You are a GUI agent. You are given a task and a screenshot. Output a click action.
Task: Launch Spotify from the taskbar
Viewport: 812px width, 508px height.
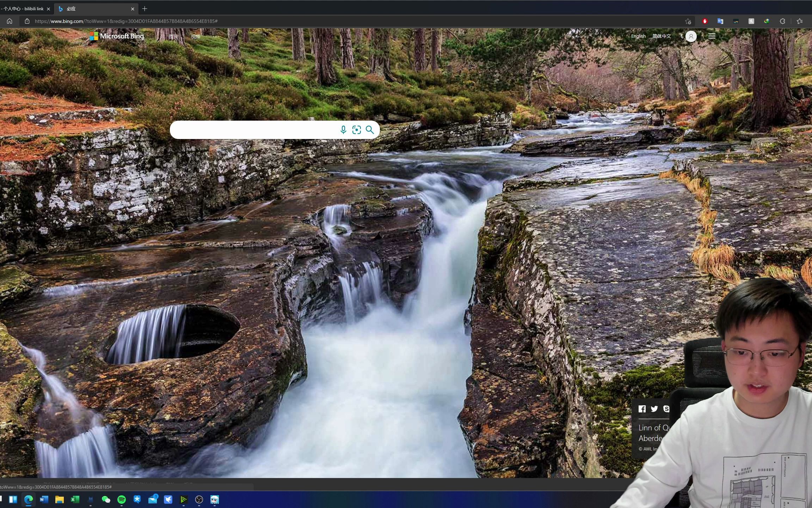[x=121, y=500]
